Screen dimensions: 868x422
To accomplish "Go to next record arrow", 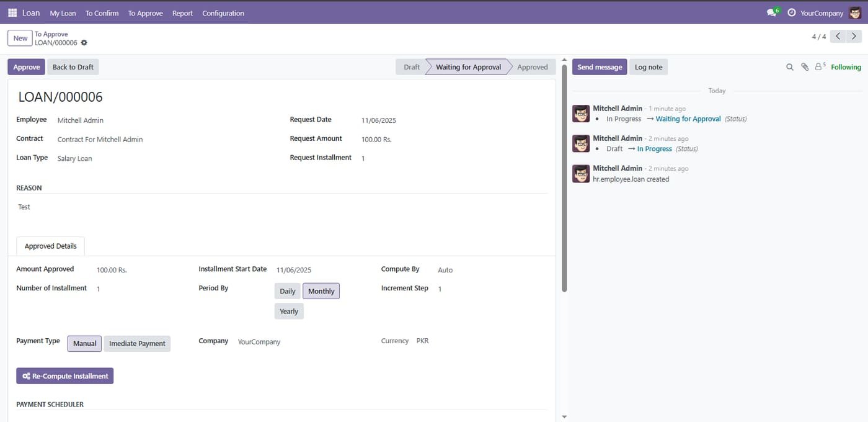I will point(854,37).
